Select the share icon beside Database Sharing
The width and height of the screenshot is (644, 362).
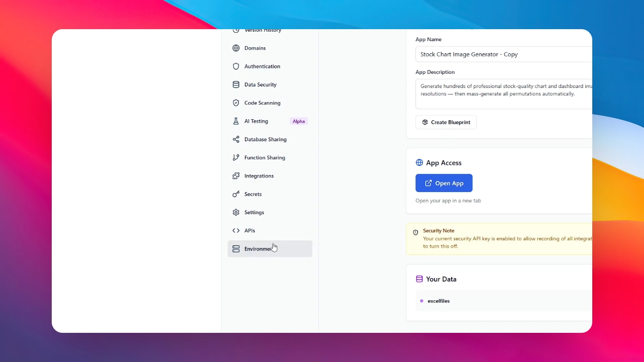(236, 139)
